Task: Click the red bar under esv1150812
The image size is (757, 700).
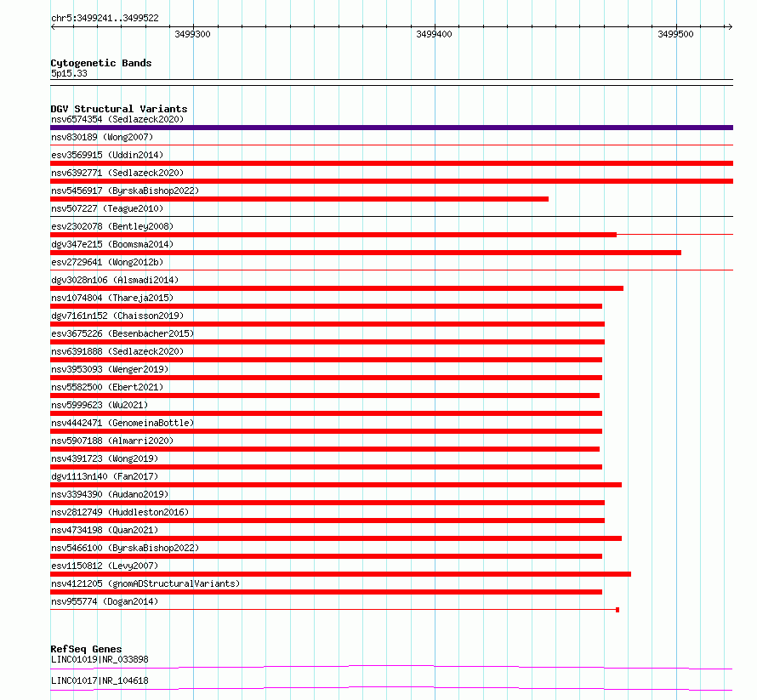Action: tap(340, 574)
